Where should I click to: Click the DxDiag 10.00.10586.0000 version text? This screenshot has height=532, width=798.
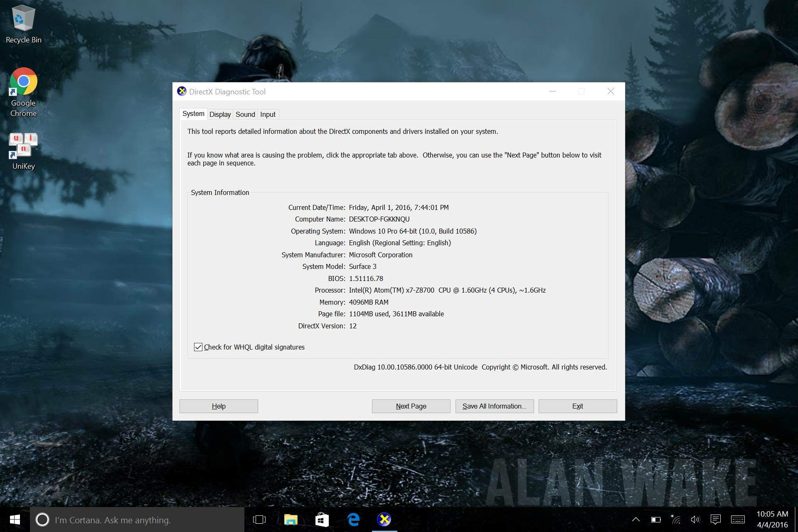[416, 367]
